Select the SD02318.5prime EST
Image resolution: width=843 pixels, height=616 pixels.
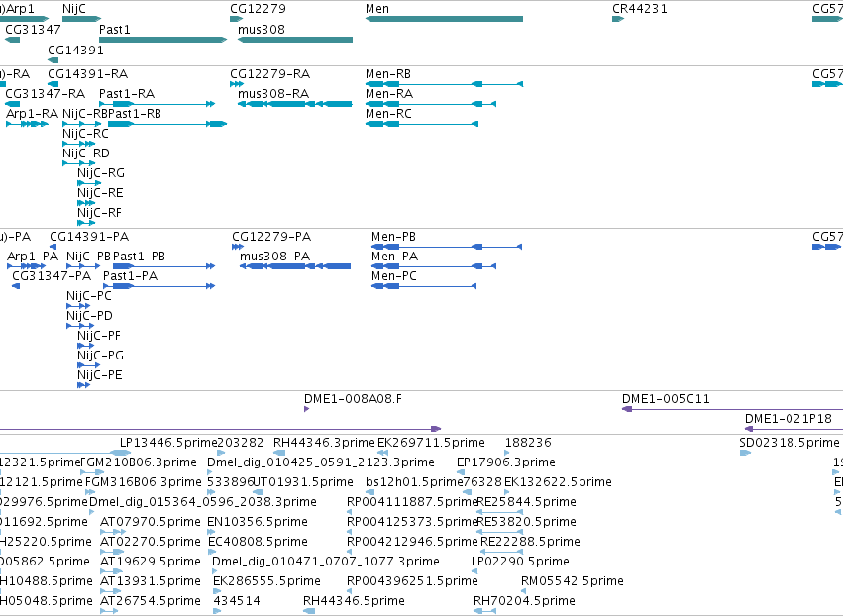coord(745,453)
